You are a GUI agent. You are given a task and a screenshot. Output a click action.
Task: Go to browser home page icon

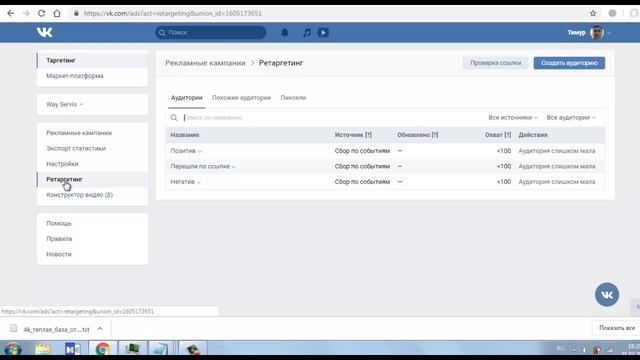pos(57,13)
